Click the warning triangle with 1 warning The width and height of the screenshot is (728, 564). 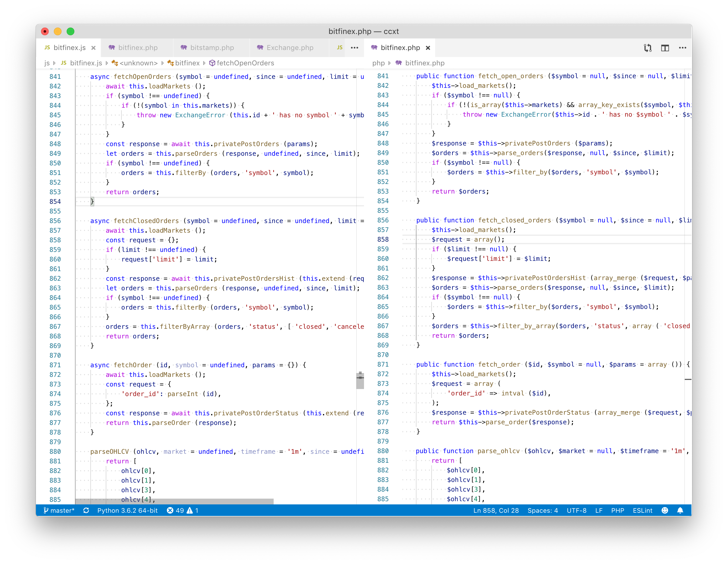tap(193, 510)
